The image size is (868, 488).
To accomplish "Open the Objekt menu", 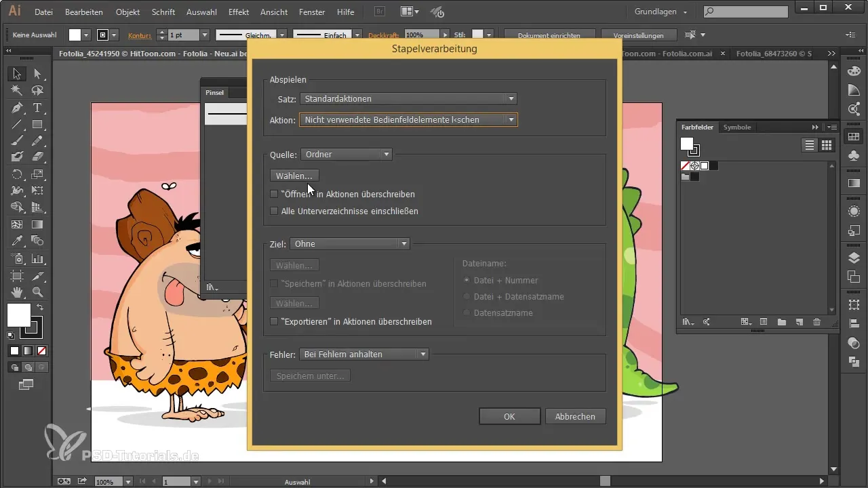I will pos(128,12).
